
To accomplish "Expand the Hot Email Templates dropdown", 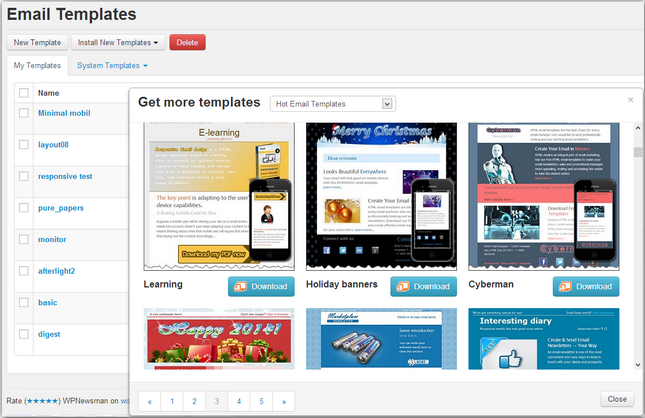I will (333, 104).
